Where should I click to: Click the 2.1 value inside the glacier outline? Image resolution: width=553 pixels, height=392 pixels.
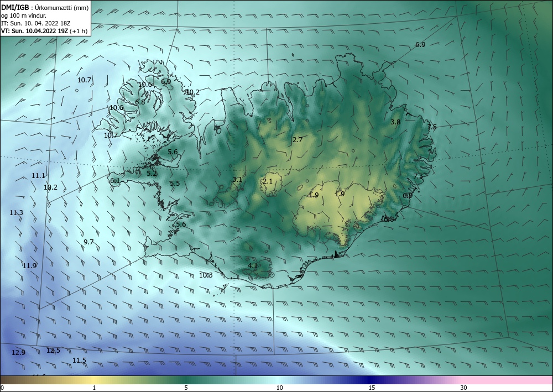(x=268, y=181)
